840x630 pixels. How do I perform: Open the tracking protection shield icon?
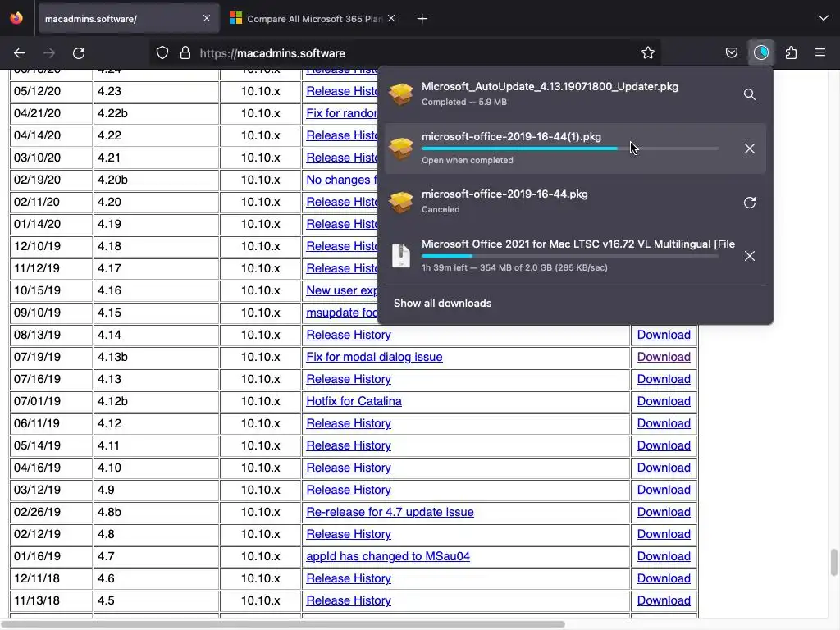(162, 53)
